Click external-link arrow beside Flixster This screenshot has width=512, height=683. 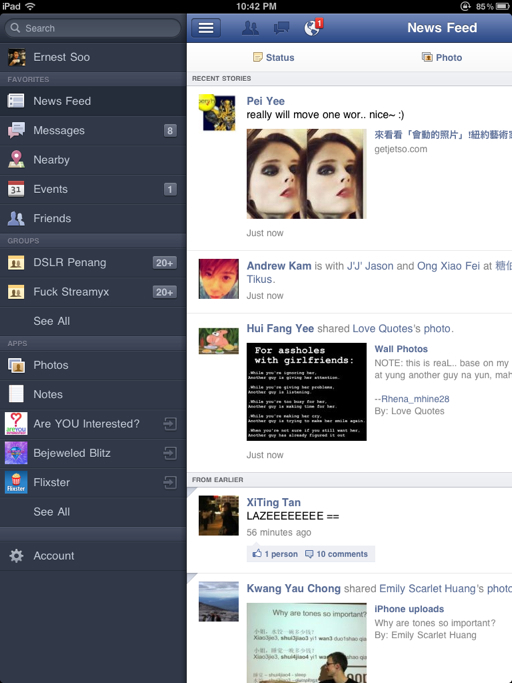click(x=170, y=482)
